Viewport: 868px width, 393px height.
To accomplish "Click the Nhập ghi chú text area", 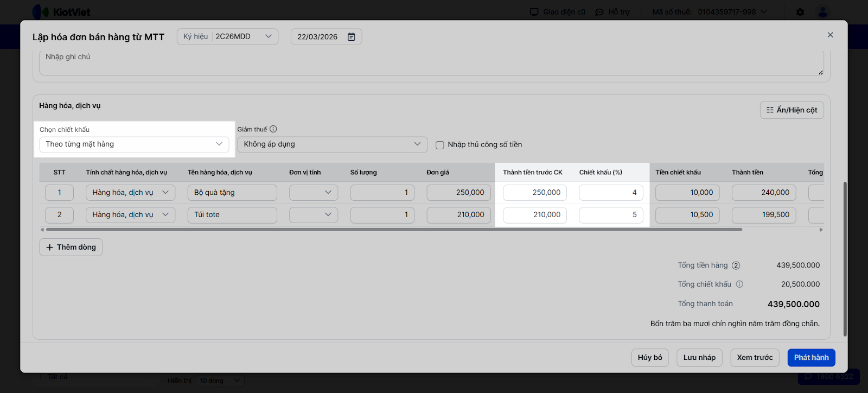I will tap(432, 63).
